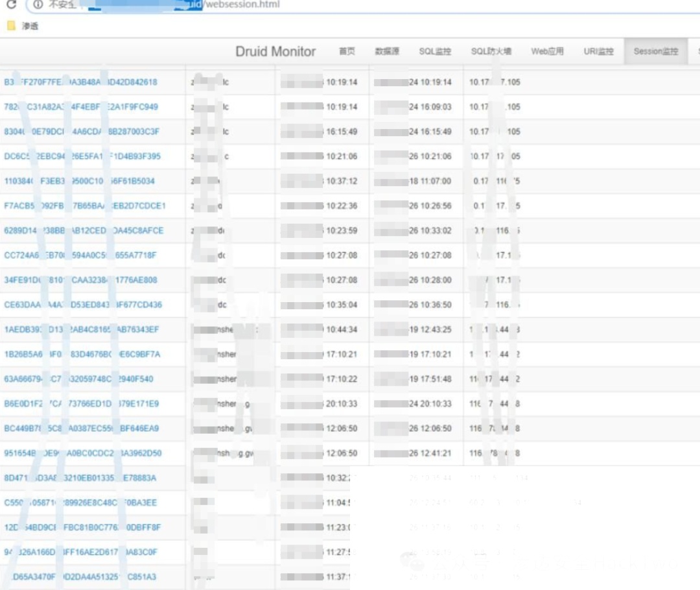Viewport: 700px width, 590px height.
Task: Select the creation time 10:44:34
Action: (x=342, y=329)
